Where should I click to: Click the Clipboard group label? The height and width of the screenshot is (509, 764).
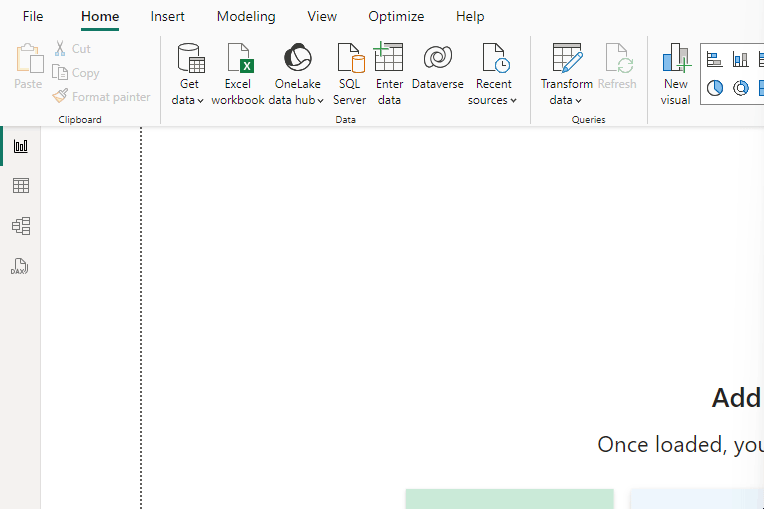[80, 120]
